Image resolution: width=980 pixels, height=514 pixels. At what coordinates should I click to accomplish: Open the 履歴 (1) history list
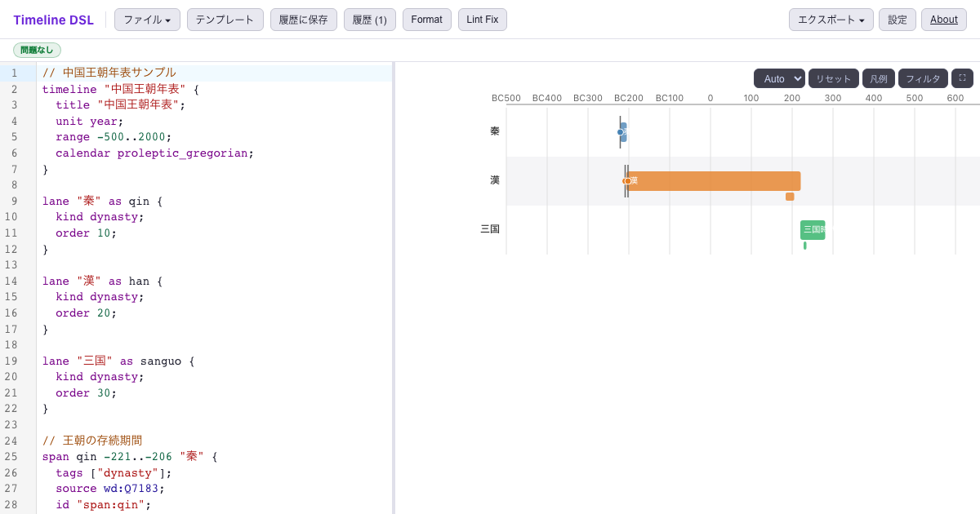coord(370,20)
